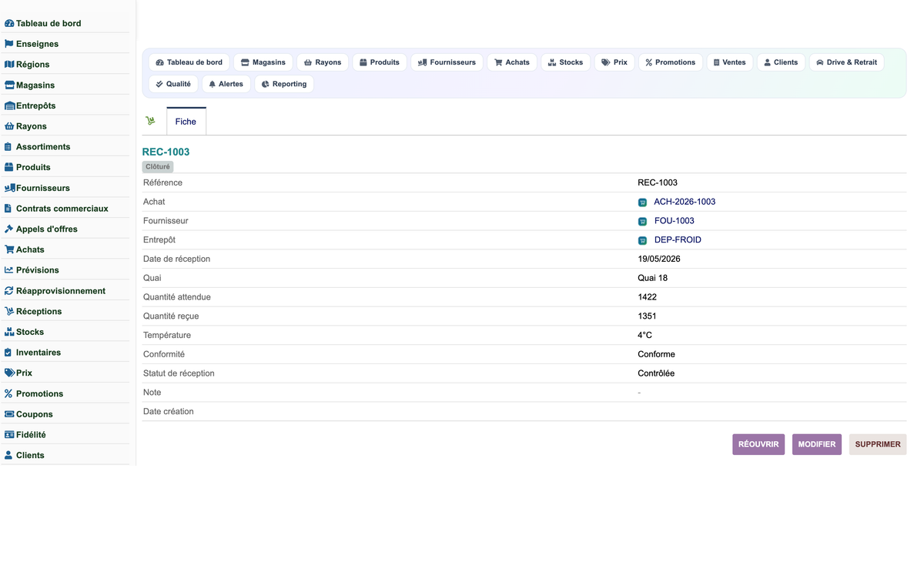Click the Clients user icon in sidebar
This screenshot has width=924, height=572.
[8, 456]
